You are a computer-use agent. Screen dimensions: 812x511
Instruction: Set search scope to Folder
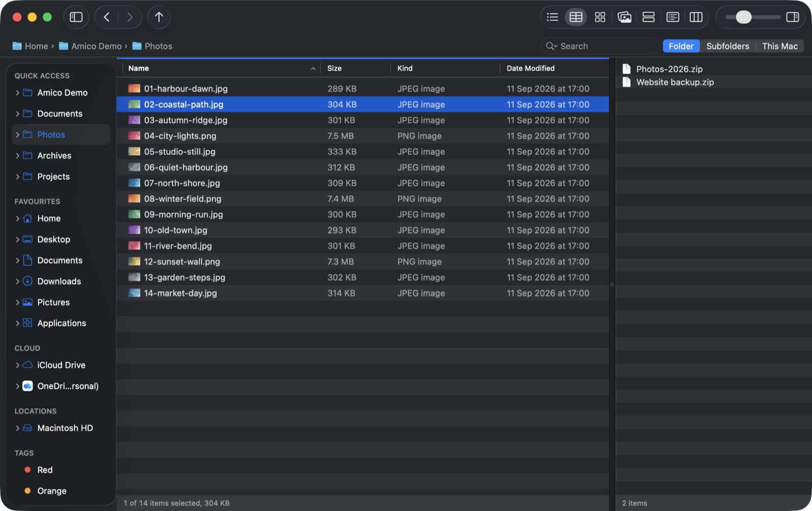[681, 46]
